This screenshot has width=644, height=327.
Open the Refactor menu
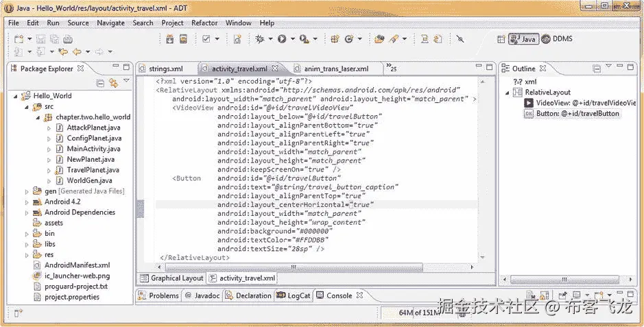204,23
